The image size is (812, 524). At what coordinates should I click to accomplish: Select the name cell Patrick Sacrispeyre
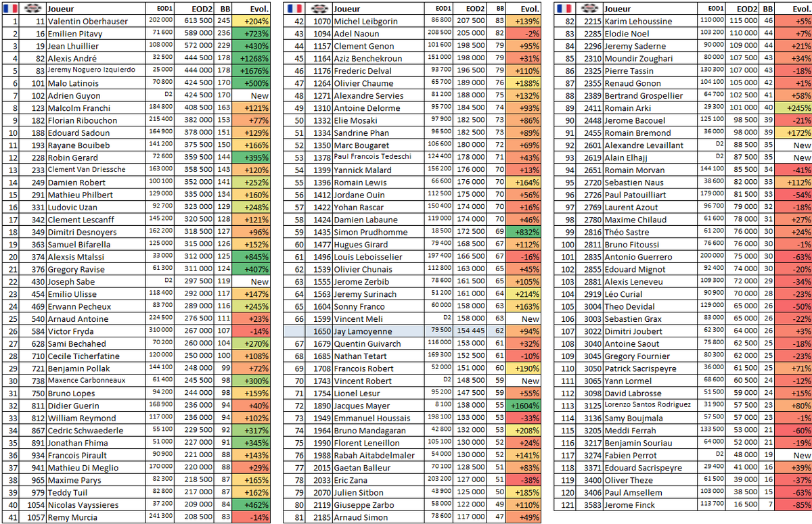coord(650,368)
